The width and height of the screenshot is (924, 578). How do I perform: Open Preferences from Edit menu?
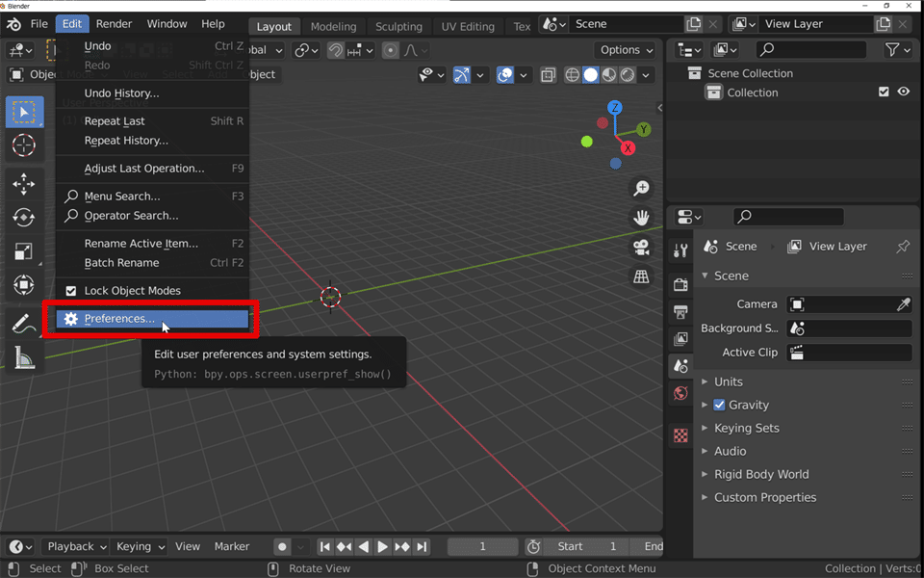(153, 319)
